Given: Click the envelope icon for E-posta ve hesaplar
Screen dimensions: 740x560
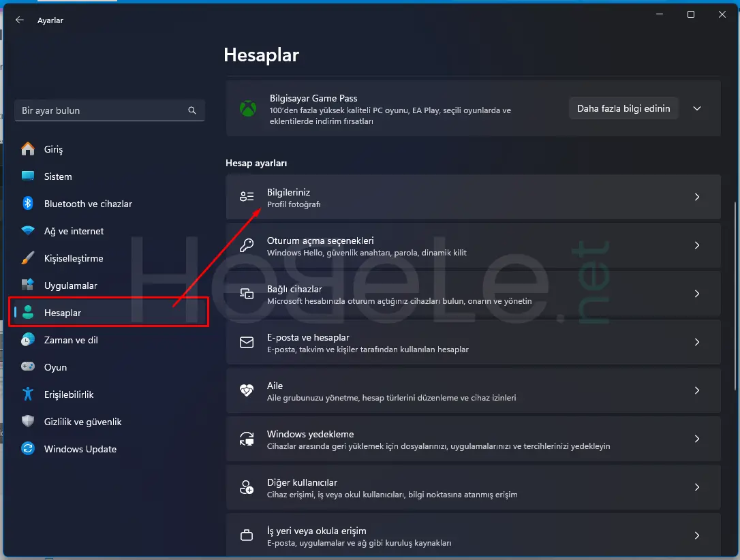Looking at the screenshot, I should click(247, 342).
